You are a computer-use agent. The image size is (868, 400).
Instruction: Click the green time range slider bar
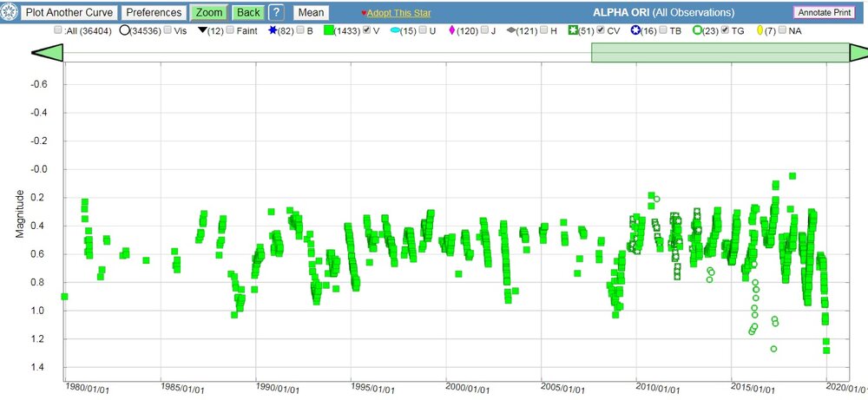tap(719, 53)
